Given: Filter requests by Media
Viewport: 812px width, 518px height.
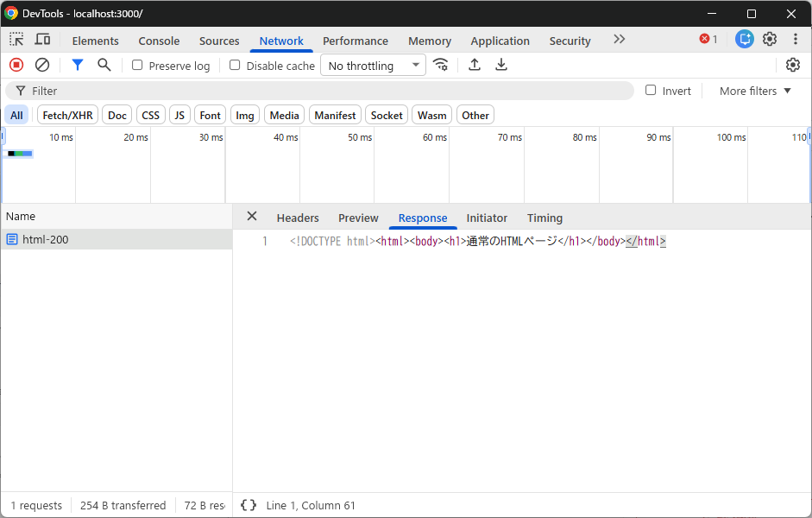Looking at the screenshot, I should [x=284, y=115].
